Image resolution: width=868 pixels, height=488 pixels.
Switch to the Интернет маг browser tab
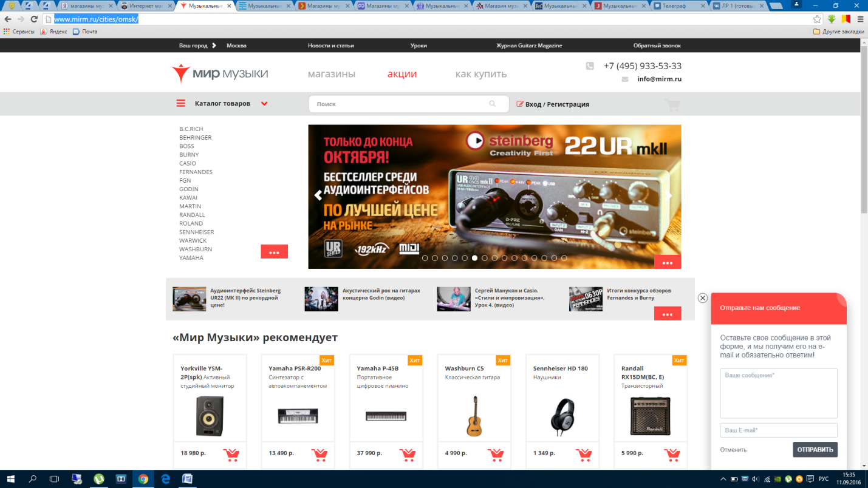click(x=145, y=6)
